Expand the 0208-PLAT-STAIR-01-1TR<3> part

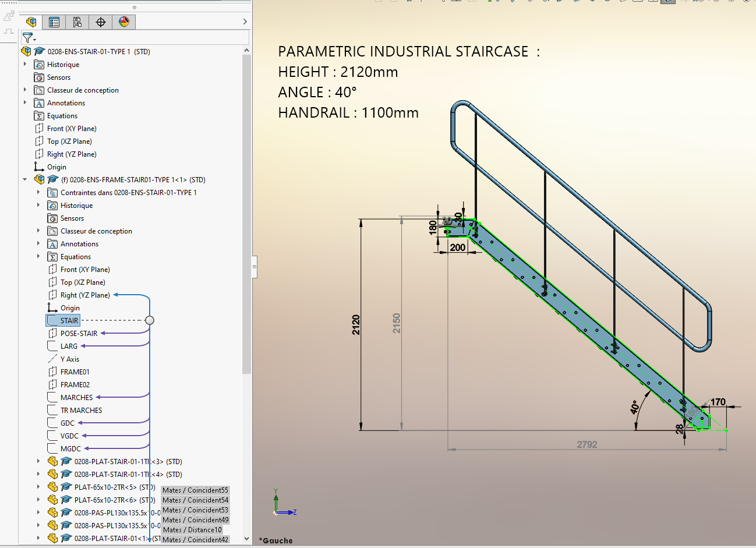[38, 461]
